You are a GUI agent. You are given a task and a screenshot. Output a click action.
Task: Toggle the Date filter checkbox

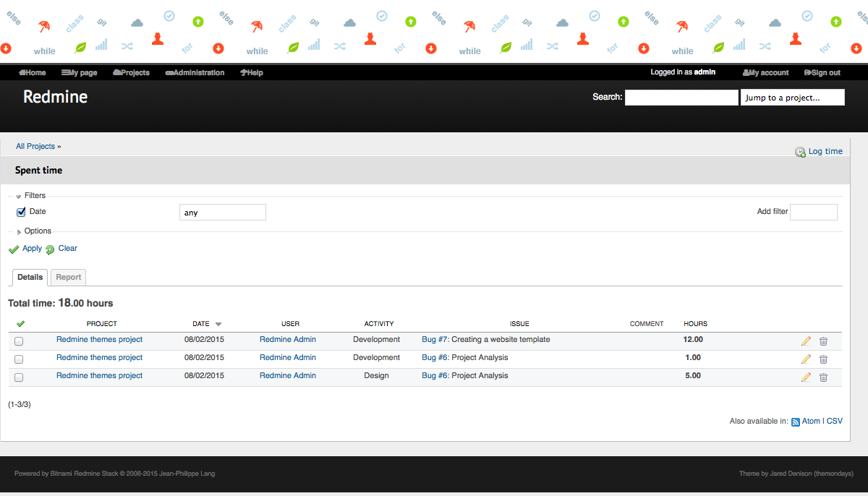(x=21, y=212)
